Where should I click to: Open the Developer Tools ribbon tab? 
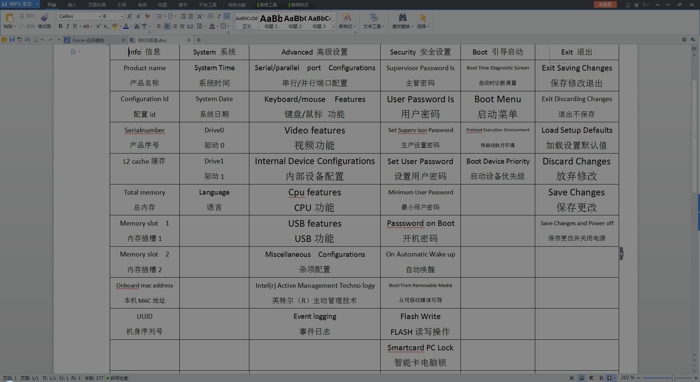(x=208, y=5)
